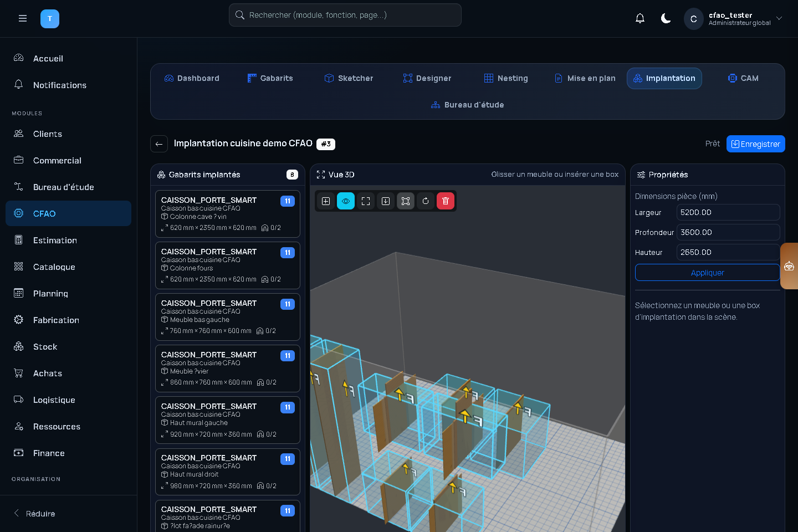Open Stock module in sidebar
Viewport: 798px width, 532px height.
pos(68,346)
